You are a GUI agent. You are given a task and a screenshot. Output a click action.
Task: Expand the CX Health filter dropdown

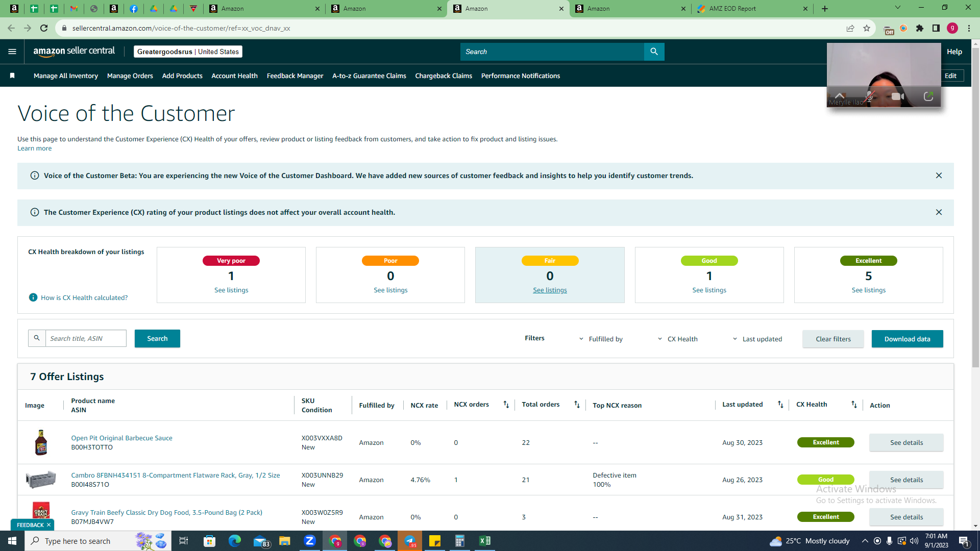tap(677, 339)
